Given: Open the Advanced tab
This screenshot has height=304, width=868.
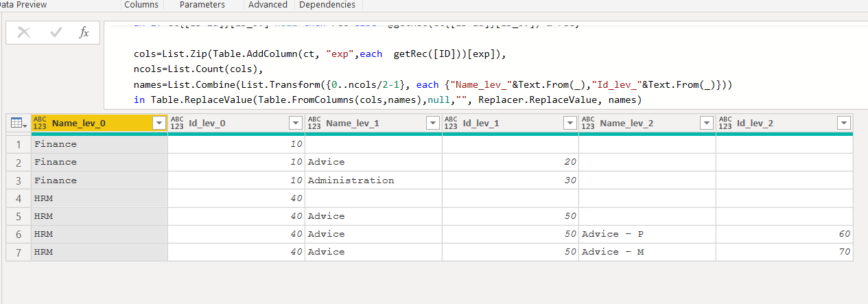Looking at the screenshot, I should pyautogui.click(x=268, y=5).
